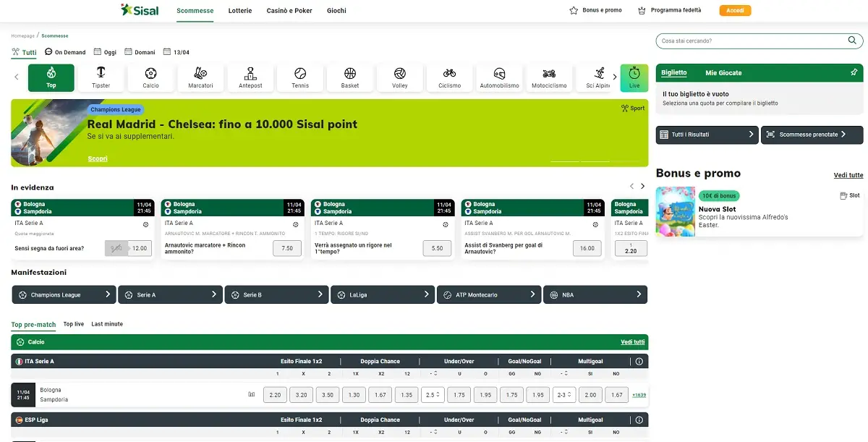Filter events by Oggi
The image size is (868, 442).
coord(104,52)
